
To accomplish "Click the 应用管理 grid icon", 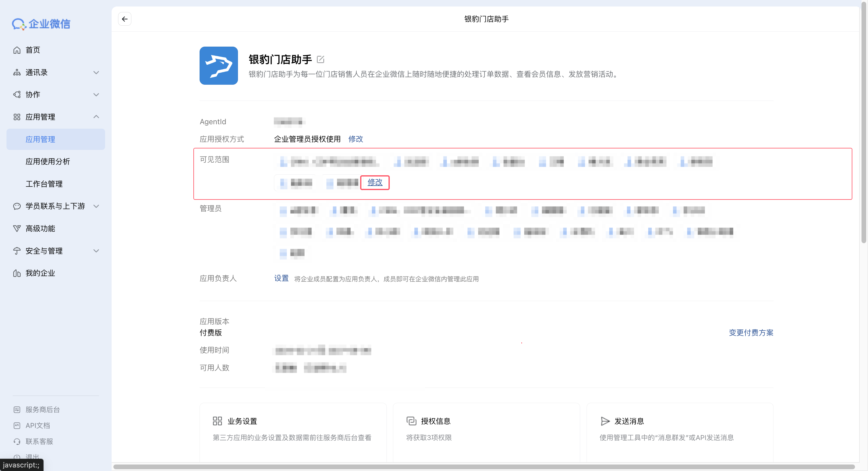I will click(x=17, y=117).
